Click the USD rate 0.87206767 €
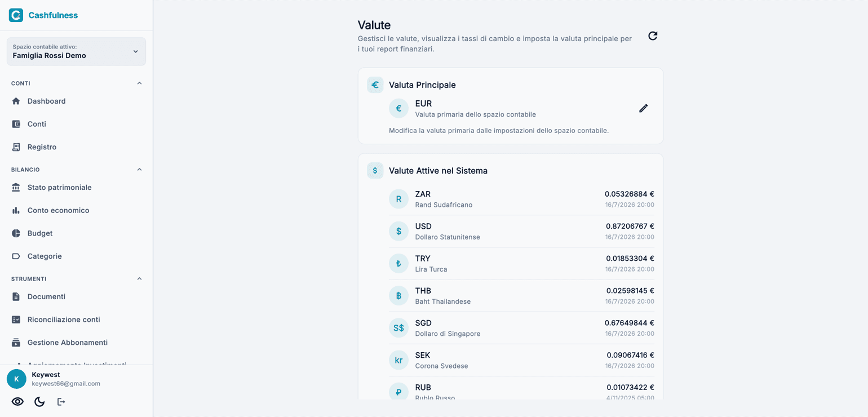868x417 pixels. click(x=630, y=226)
